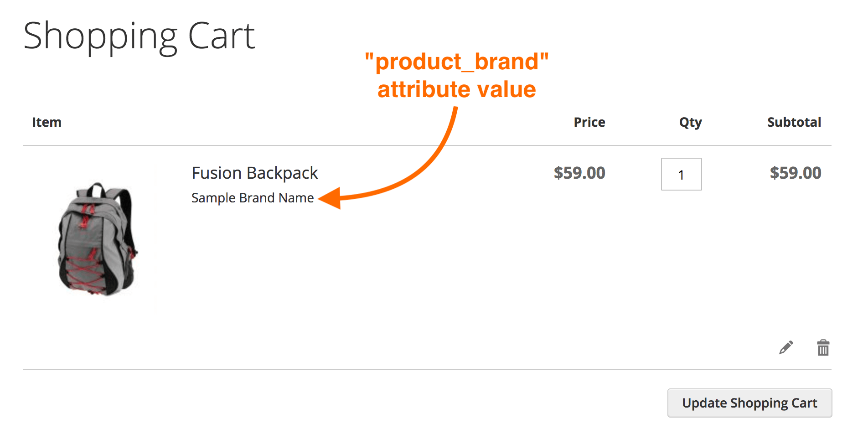The image size is (868, 434).
Task: Click the orange "attribute value" annotation text
Action: click(457, 89)
